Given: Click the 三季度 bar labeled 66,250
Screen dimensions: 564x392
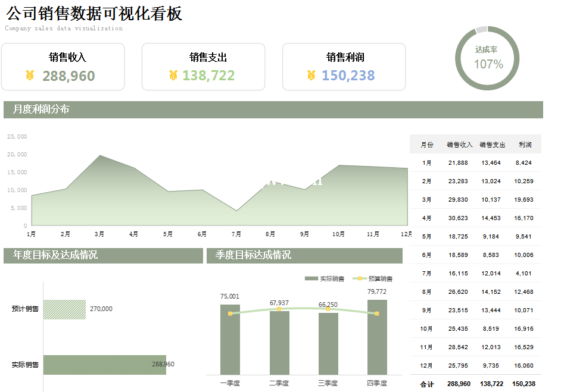Looking at the screenshot, I should point(328,343).
